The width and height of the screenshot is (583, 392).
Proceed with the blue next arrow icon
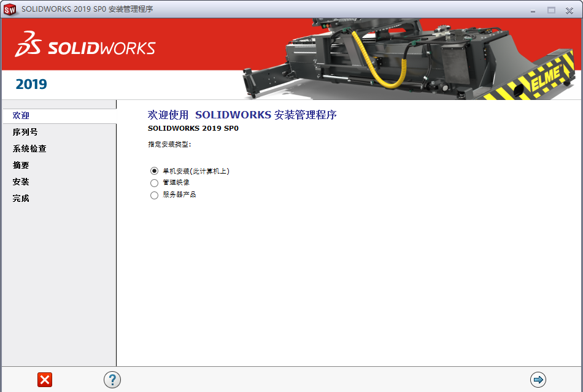pos(538,380)
